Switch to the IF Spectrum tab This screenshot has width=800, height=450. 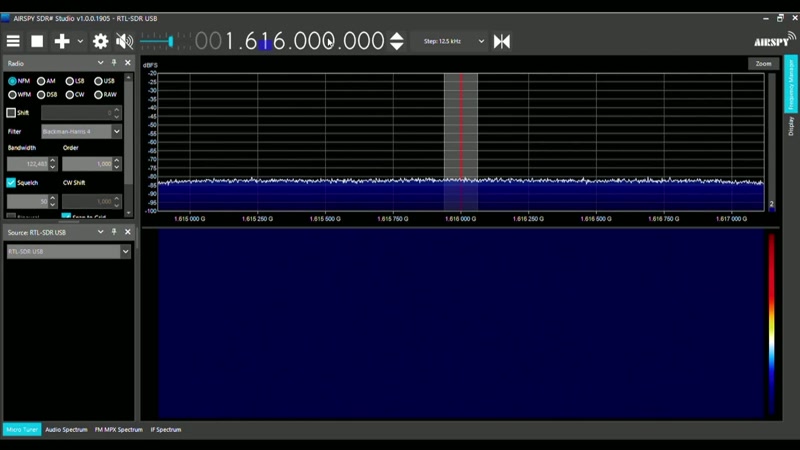pos(166,430)
